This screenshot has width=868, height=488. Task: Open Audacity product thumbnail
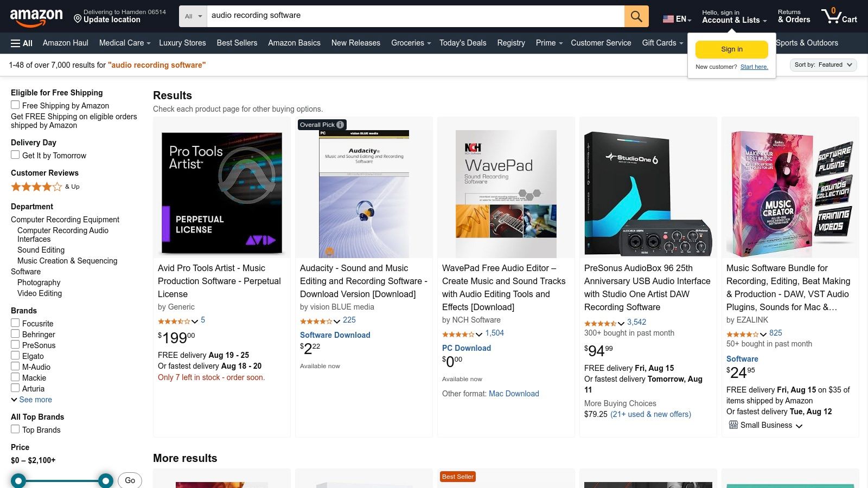tap(364, 194)
